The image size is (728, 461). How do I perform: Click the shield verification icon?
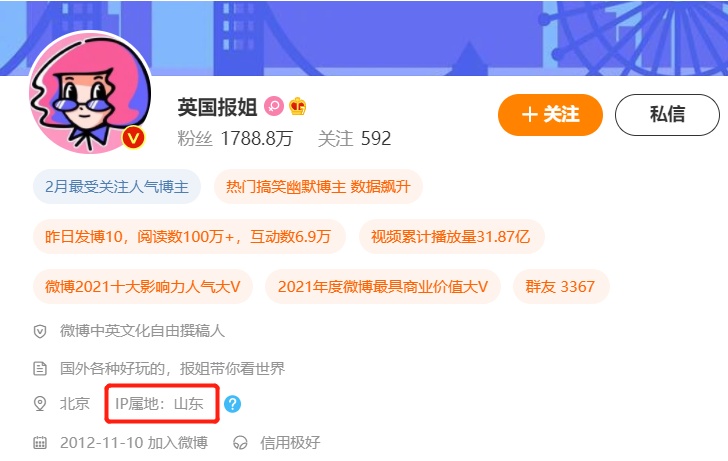[x=40, y=331]
